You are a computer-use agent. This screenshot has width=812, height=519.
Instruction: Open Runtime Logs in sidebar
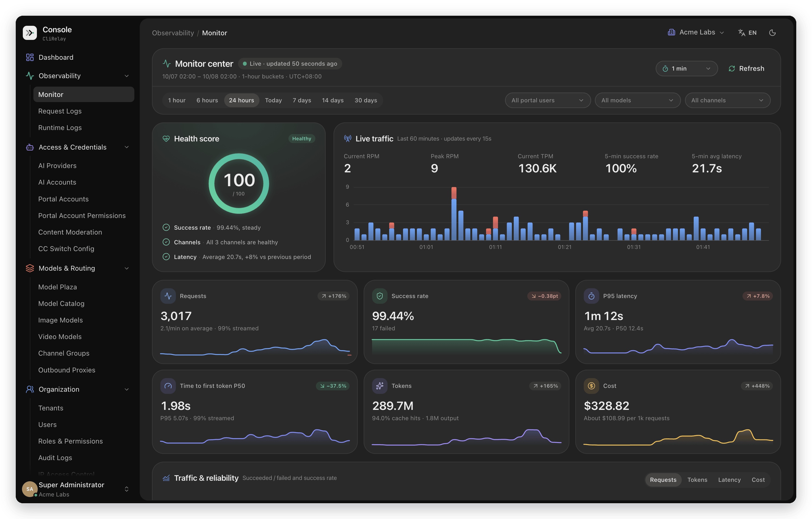84,128
